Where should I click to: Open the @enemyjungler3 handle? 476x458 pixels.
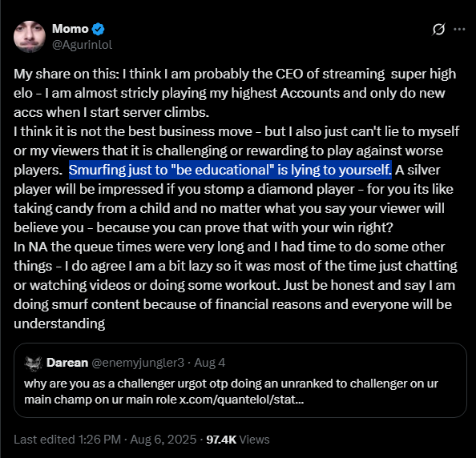tap(138, 363)
